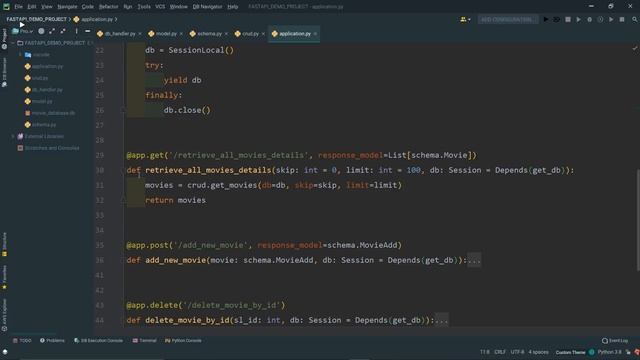Click the Python 3.8 interpreter indicator
The height and width of the screenshot is (360, 640).
[609, 352]
